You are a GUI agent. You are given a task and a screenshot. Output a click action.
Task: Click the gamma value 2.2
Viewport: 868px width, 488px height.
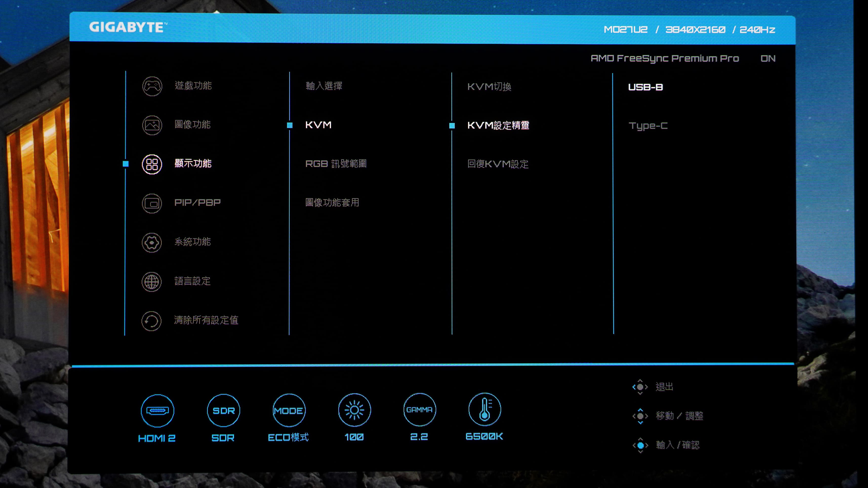click(x=419, y=437)
